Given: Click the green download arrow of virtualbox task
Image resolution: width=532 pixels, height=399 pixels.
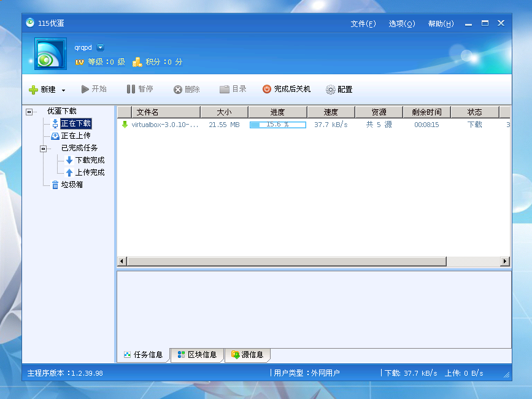Looking at the screenshot, I should point(125,125).
